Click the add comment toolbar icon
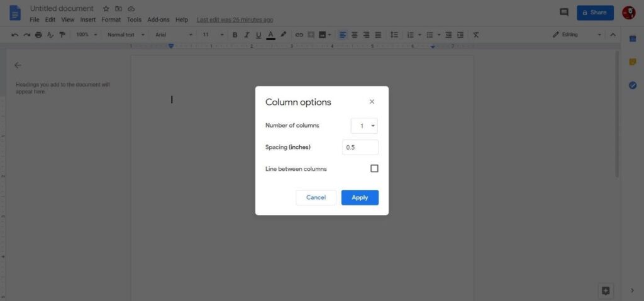Image resolution: width=644 pixels, height=301 pixels. pos(311,35)
